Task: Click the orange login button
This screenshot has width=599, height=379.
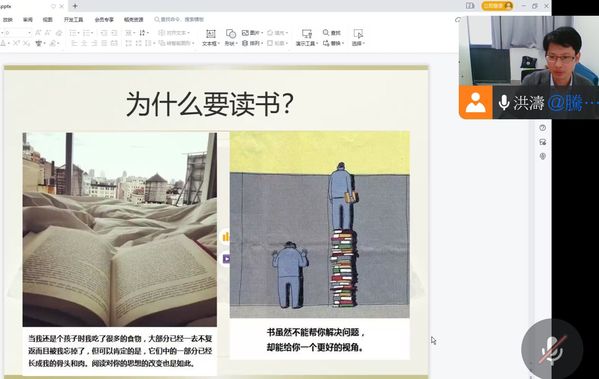Action: pyautogui.click(x=497, y=6)
